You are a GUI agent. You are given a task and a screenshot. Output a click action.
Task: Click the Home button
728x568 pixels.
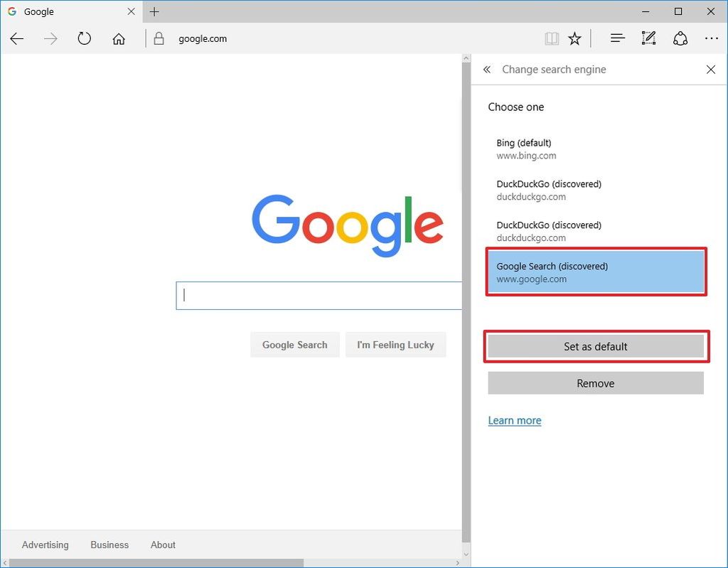point(119,38)
